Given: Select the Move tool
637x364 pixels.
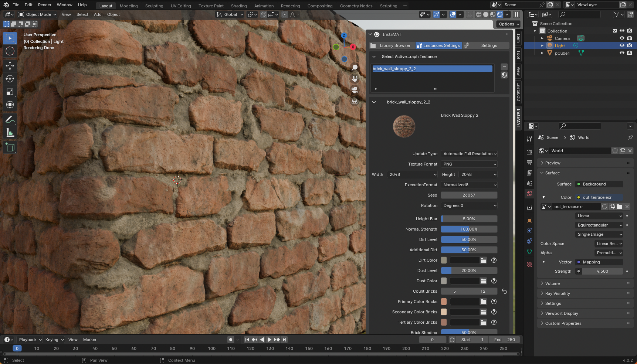Looking at the screenshot, I should (x=10, y=66).
